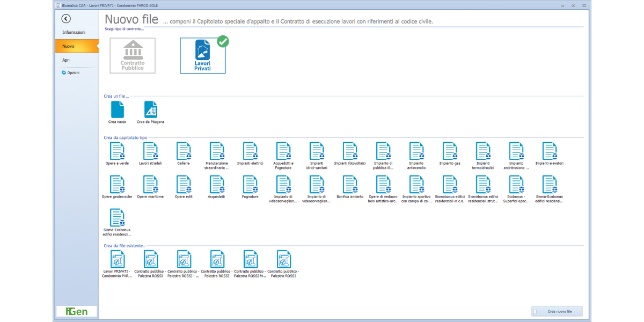The image size is (644, 322).
Task: Open the Nuovo tab
Action: click(x=69, y=46)
